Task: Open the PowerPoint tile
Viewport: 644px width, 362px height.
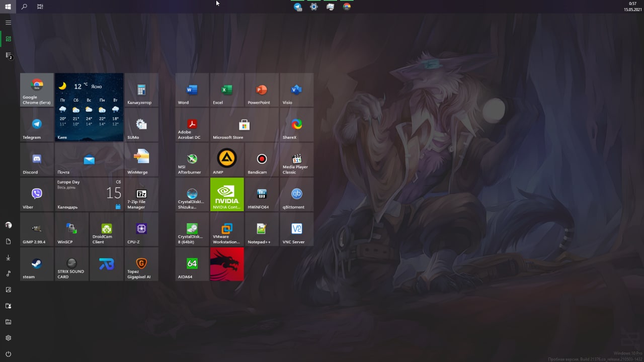Action: (x=262, y=90)
